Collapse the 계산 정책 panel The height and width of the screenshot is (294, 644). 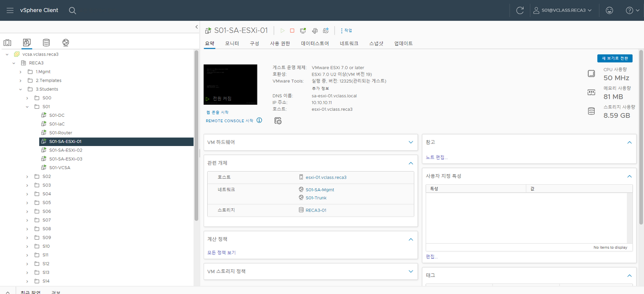click(x=411, y=239)
